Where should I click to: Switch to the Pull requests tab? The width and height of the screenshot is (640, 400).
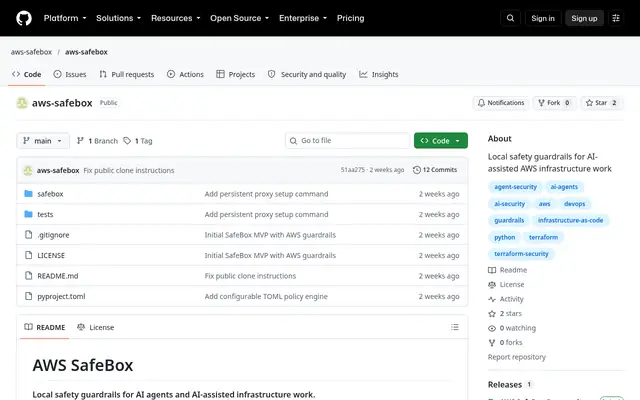click(x=127, y=74)
